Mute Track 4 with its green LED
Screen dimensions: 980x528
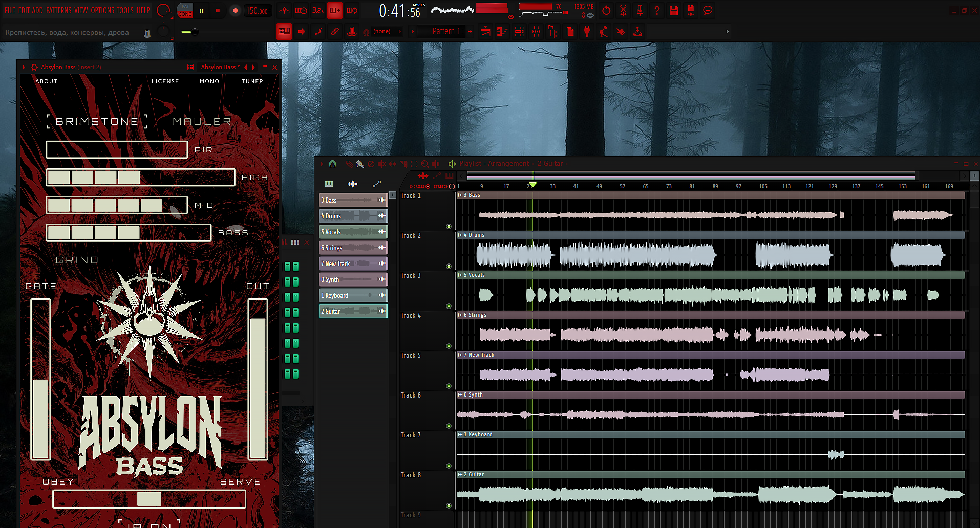pos(449,346)
